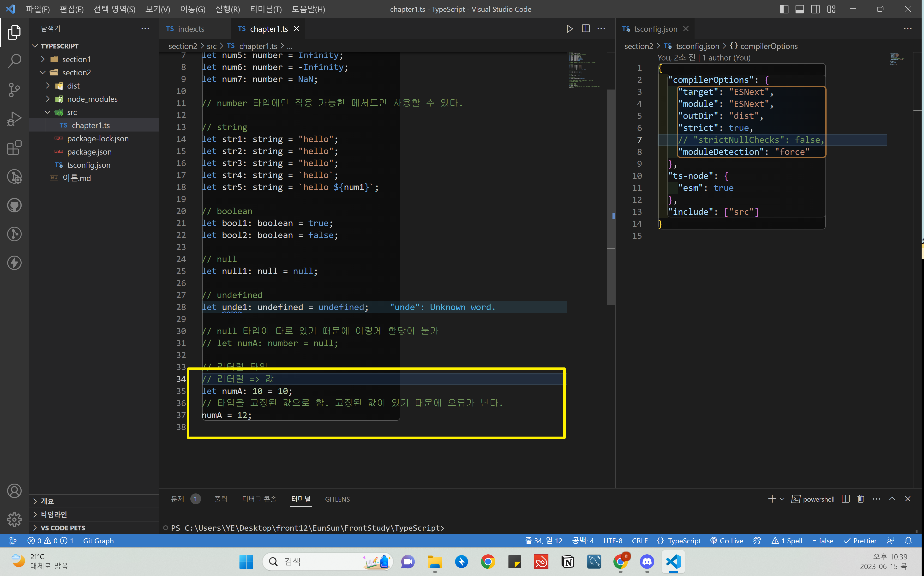The image size is (924, 576).
Task: Expand the 개요 outline section
Action: tap(94, 501)
